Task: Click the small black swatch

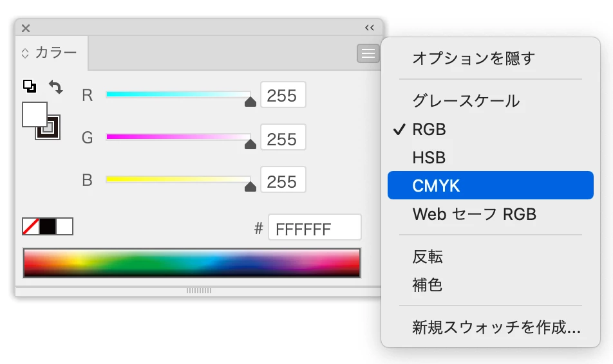Action: (x=48, y=226)
